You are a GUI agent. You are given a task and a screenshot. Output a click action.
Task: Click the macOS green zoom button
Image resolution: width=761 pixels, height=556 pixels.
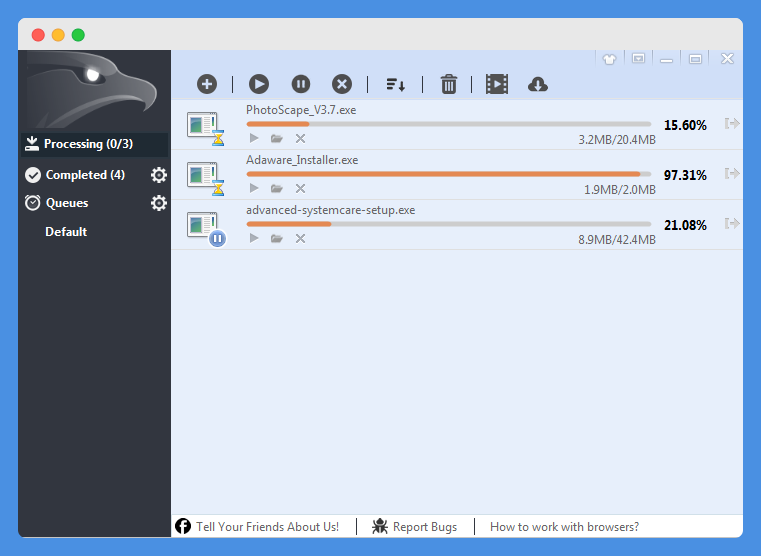click(x=78, y=35)
